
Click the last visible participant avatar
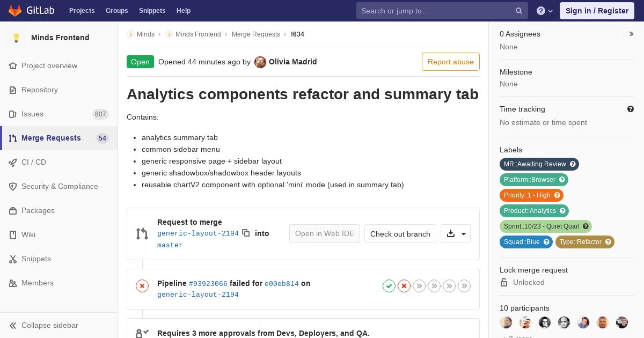click(x=622, y=322)
